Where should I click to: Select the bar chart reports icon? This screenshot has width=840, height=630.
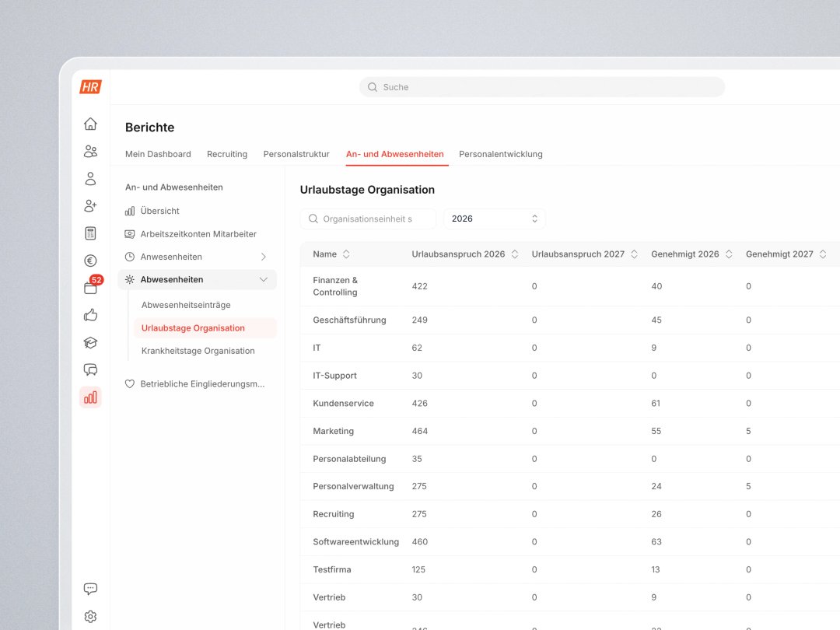90,397
